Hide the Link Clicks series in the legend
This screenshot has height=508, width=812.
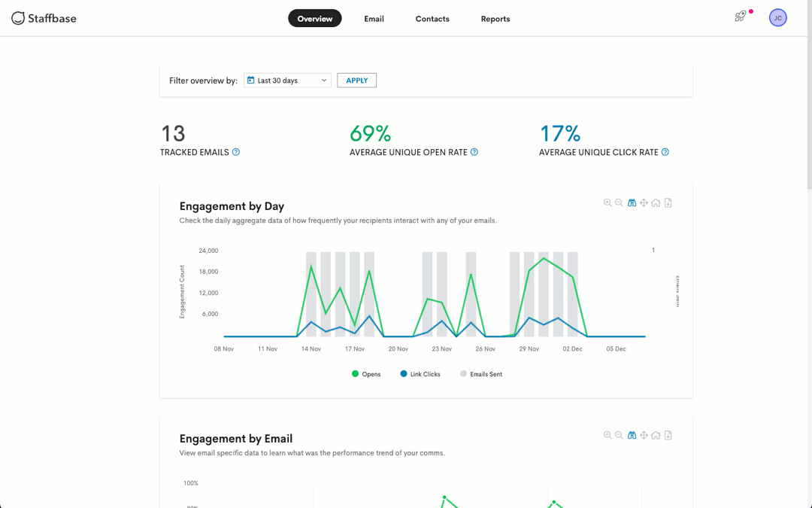[420, 374]
